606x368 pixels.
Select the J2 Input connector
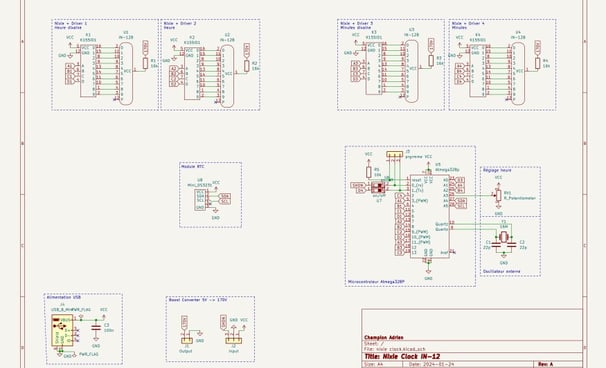click(233, 341)
